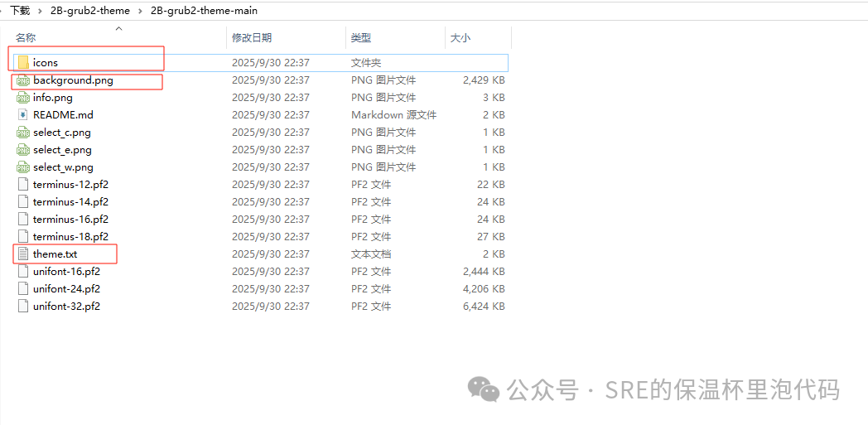Image resolution: width=868 pixels, height=425 pixels.
Task: Click the unifont-24.pf2 file icon
Action: (x=22, y=289)
